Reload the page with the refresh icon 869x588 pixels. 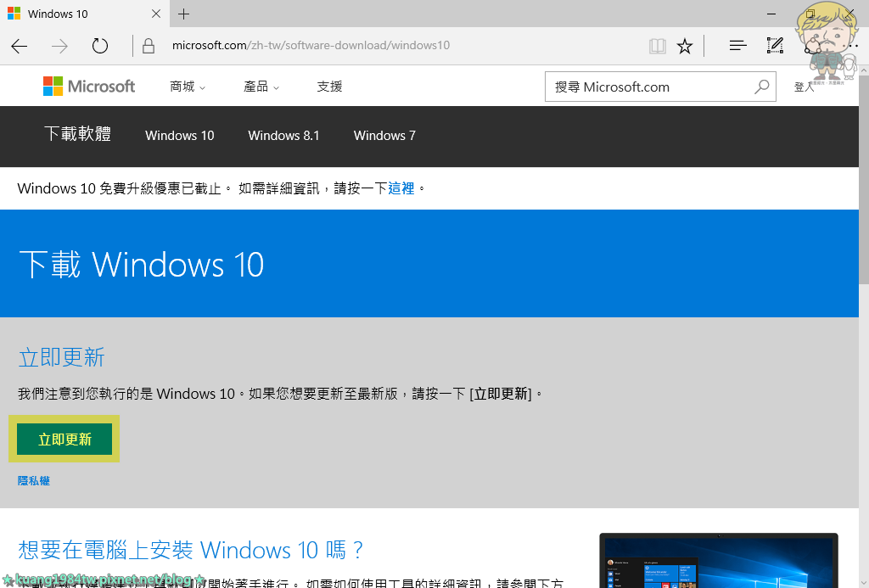(x=100, y=46)
